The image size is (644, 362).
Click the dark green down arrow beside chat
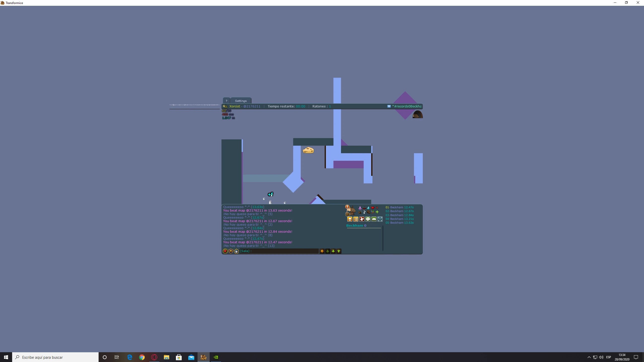[328, 251]
